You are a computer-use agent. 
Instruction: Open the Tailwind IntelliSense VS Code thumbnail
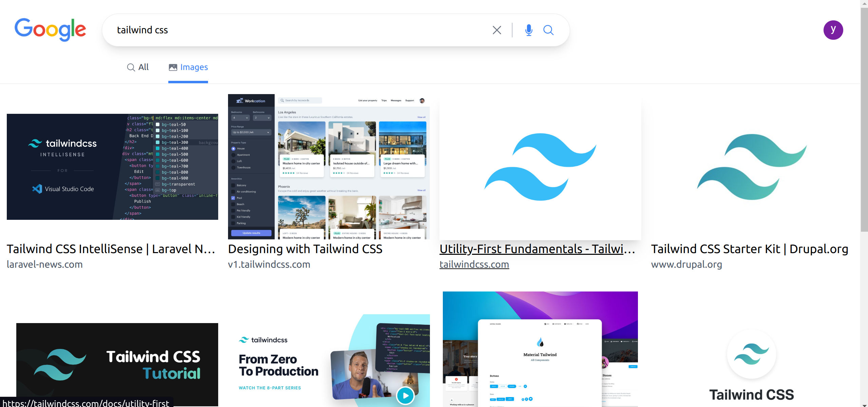[x=112, y=167]
